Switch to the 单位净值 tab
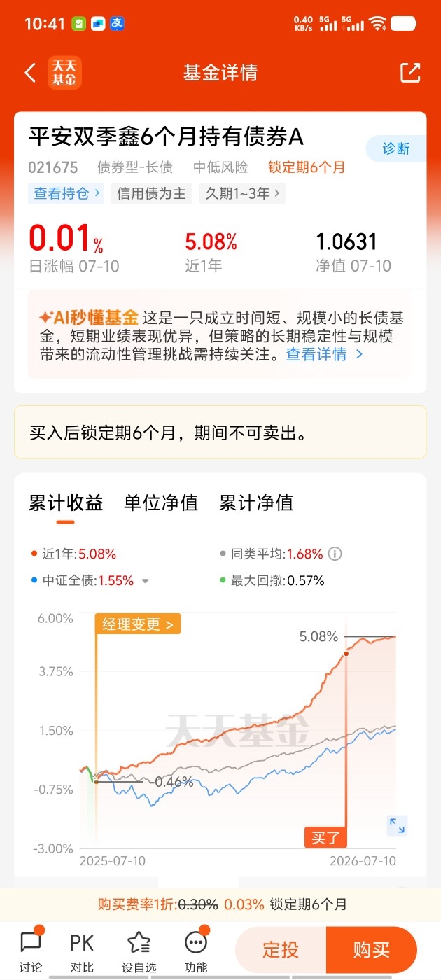Screen dimensions: 441x980 (x=161, y=503)
